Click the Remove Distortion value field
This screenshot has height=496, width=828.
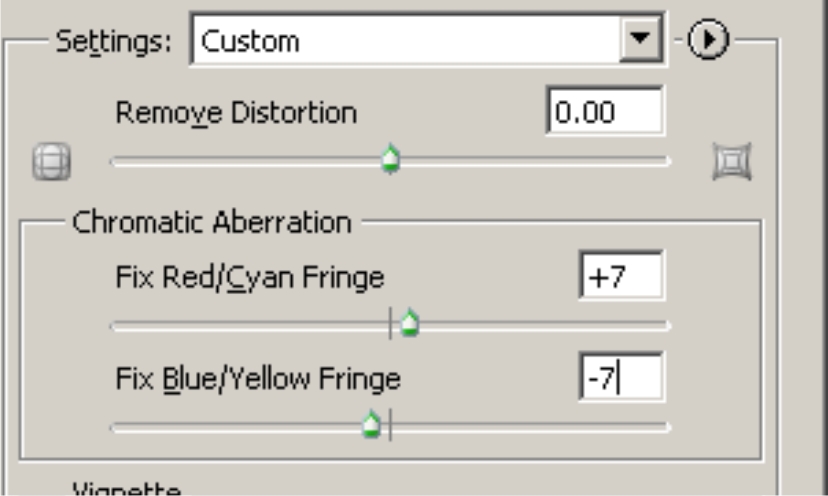click(x=605, y=111)
